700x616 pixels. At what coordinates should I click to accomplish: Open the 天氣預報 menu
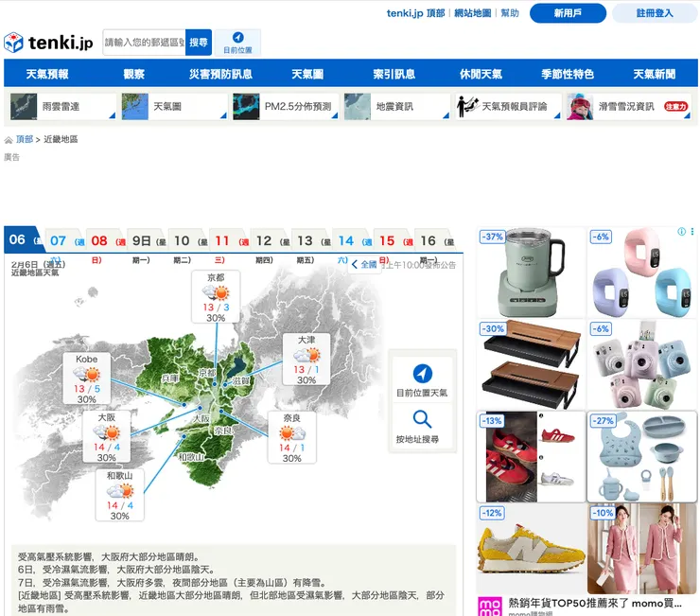pyautogui.click(x=47, y=74)
